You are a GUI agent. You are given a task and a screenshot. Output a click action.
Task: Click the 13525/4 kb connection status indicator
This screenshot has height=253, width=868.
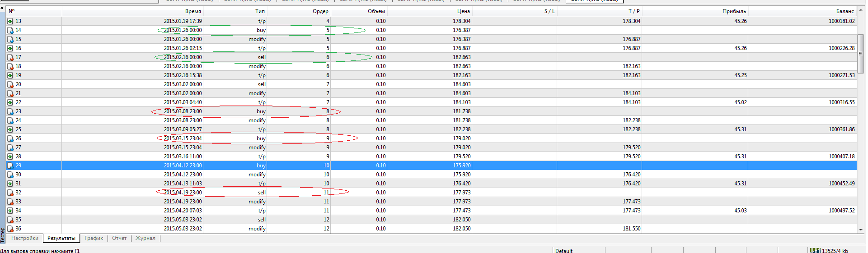pos(829,251)
